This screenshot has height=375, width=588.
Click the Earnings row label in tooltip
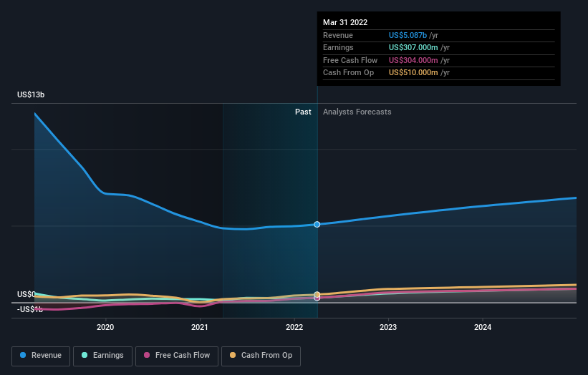pyautogui.click(x=338, y=47)
